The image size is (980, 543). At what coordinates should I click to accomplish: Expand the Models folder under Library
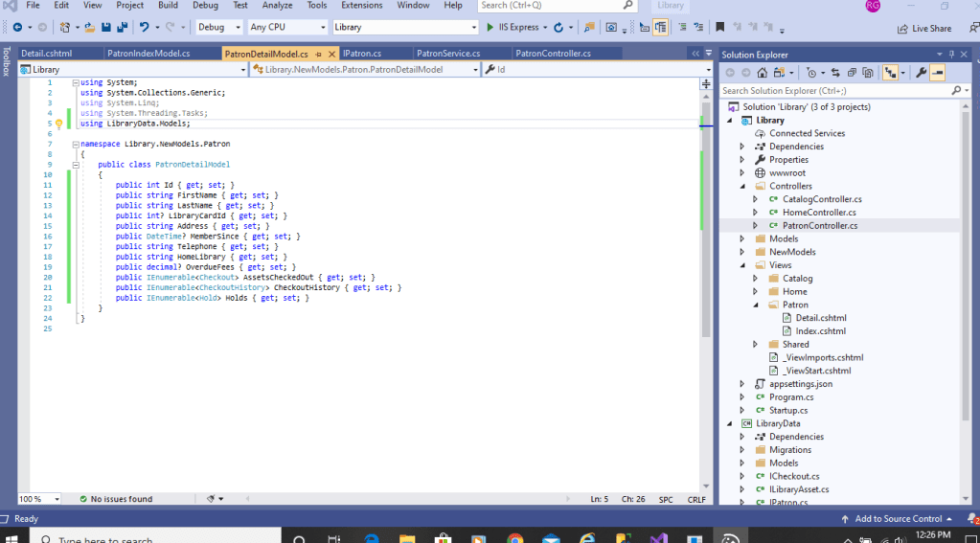point(741,238)
